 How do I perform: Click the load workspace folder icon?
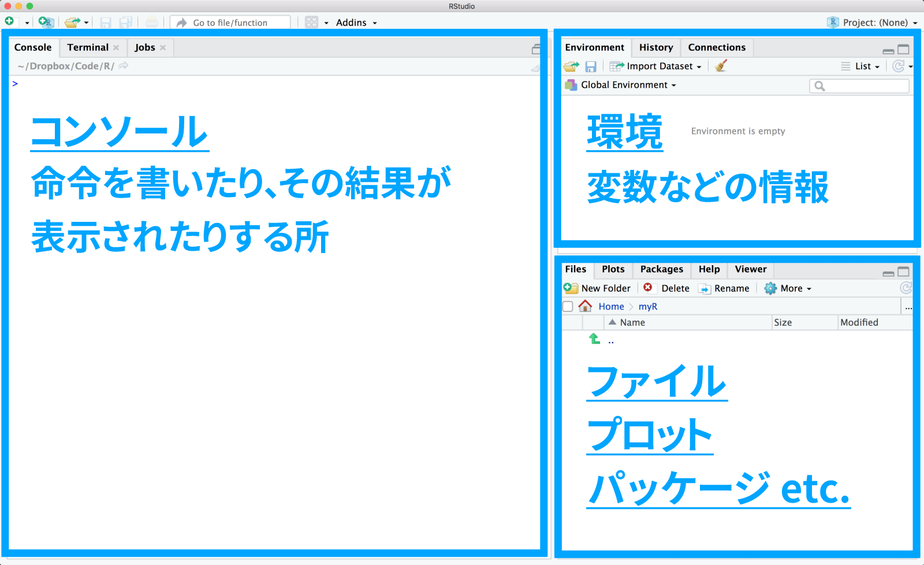tap(571, 66)
